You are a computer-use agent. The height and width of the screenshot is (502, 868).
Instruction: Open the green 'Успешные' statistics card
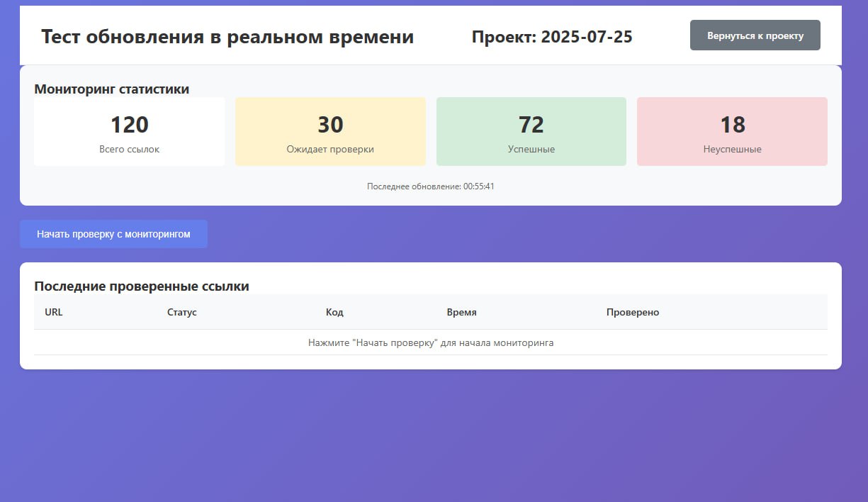tap(531, 132)
